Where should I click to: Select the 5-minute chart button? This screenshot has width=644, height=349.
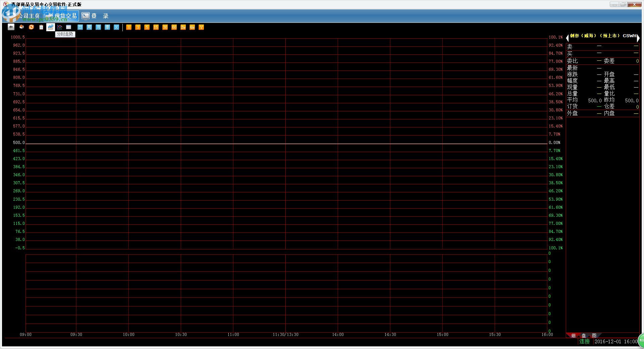point(147,27)
